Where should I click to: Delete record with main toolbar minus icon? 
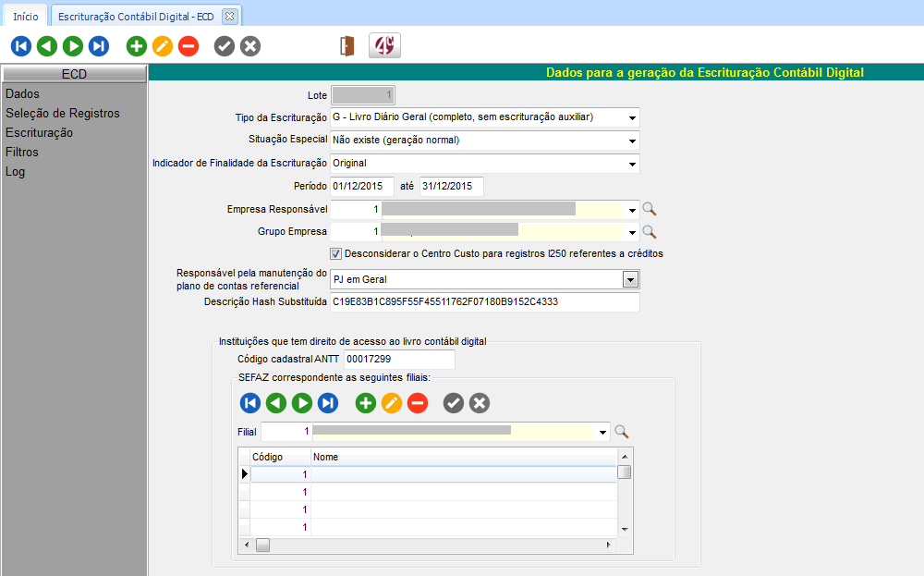[188, 46]
